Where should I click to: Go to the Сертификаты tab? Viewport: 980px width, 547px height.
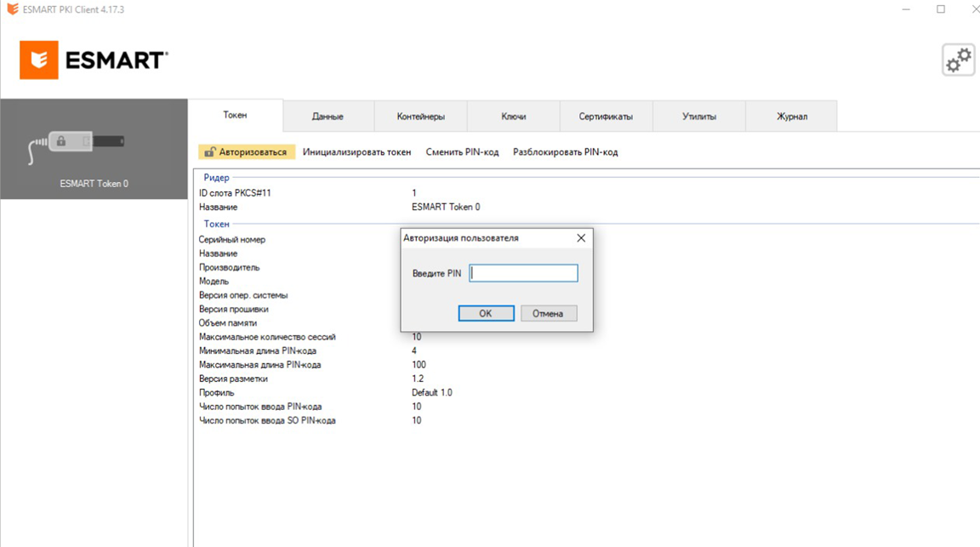click(606, 117)
